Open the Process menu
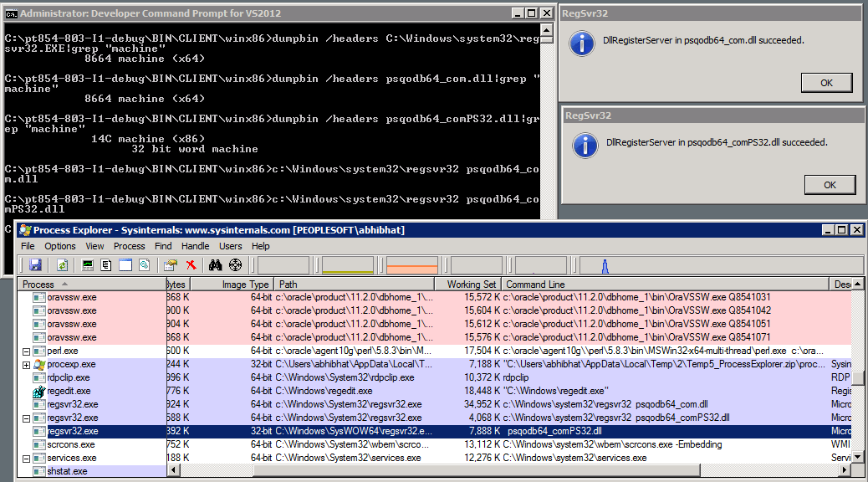Screen dimensions: 868x482 pos(129,246)
